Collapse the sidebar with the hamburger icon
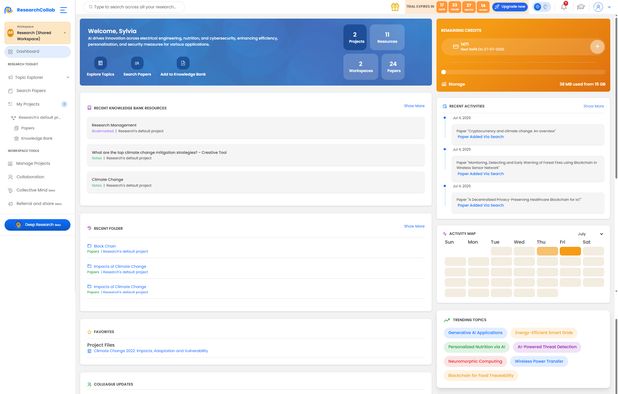The width and height of the screenshot is (618, 394). (63, 10)
